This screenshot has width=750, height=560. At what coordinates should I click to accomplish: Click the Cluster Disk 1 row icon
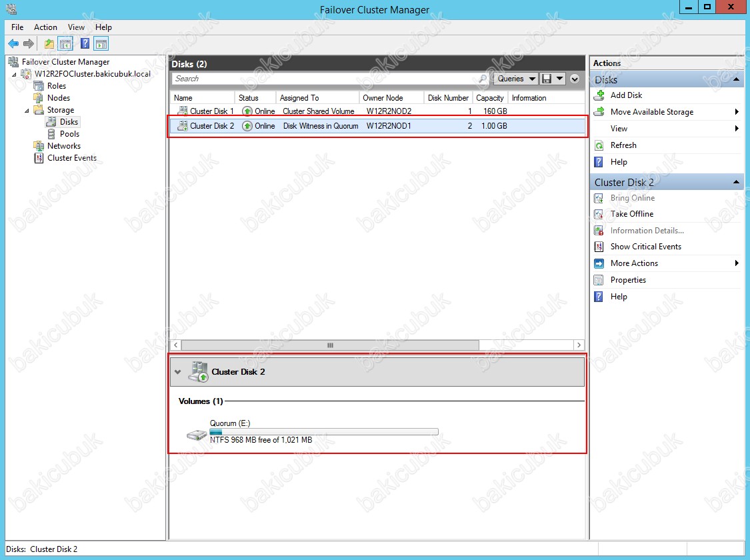(x=182, y=111)
